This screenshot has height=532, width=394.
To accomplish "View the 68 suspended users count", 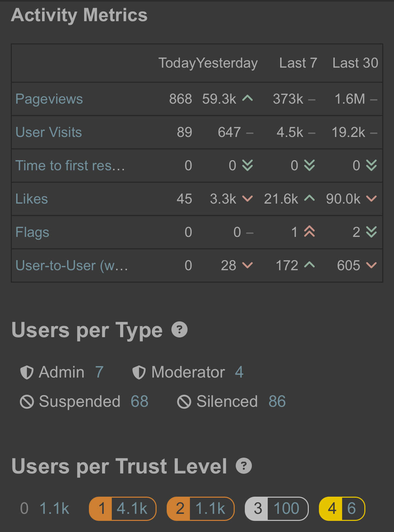I will point(139,401).
